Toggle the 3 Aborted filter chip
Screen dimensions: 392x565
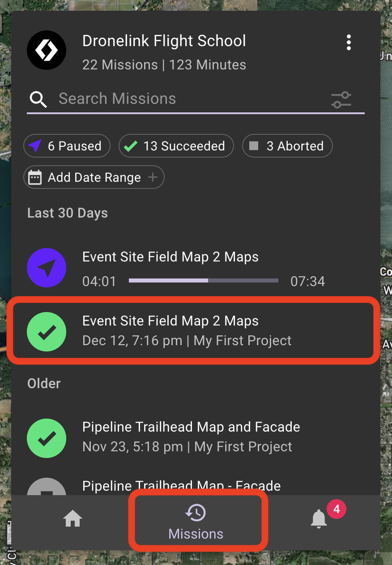pyautogui.click(x=287, y=146)
